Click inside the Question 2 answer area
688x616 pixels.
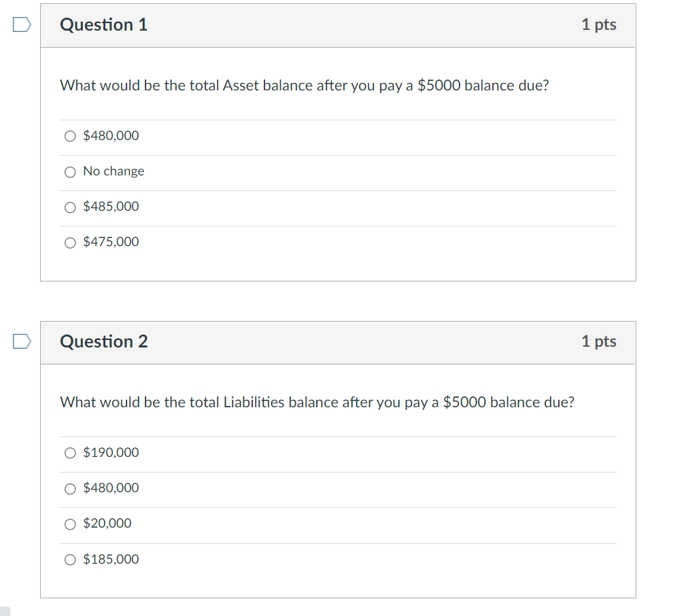340,507
